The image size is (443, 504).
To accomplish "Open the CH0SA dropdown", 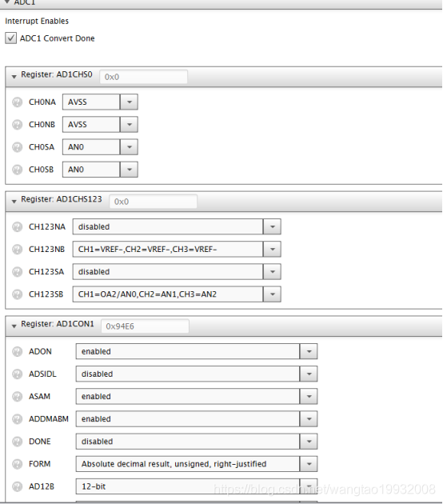I will point(100,147).
